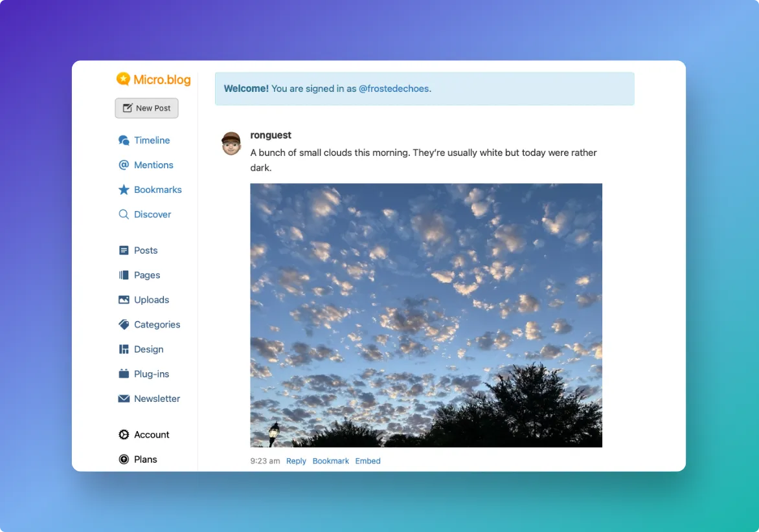
Task: Open ronguest's profile via username
Action: point(271,135)
